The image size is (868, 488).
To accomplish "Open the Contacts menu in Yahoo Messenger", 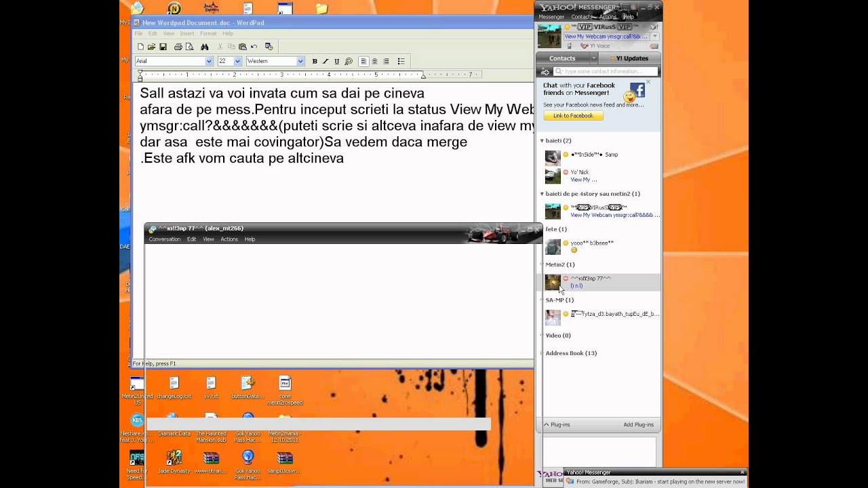I will click(x=581, y=17).
